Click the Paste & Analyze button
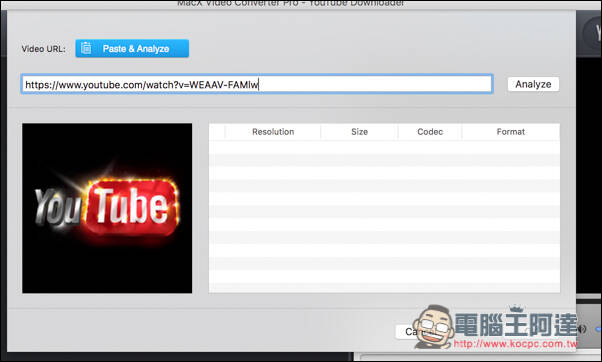Image resolution: width=602 pixels, height=362 pixels. (x=132, y=48)
